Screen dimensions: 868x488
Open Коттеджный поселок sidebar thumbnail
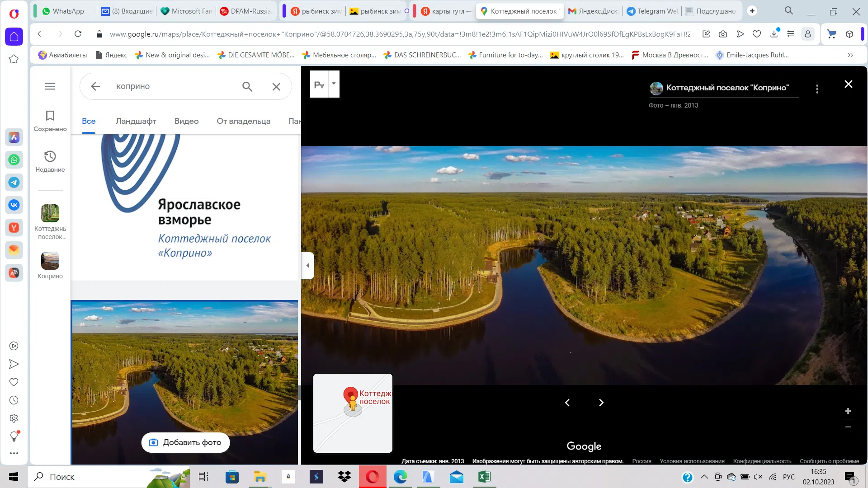50,221
